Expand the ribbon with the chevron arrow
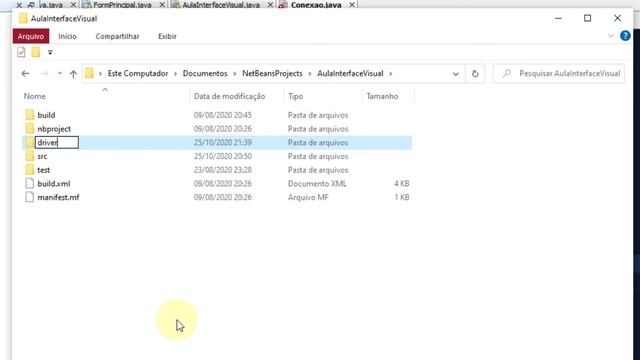Viewport: 640px width, 360px height. [x=611, y=36]
